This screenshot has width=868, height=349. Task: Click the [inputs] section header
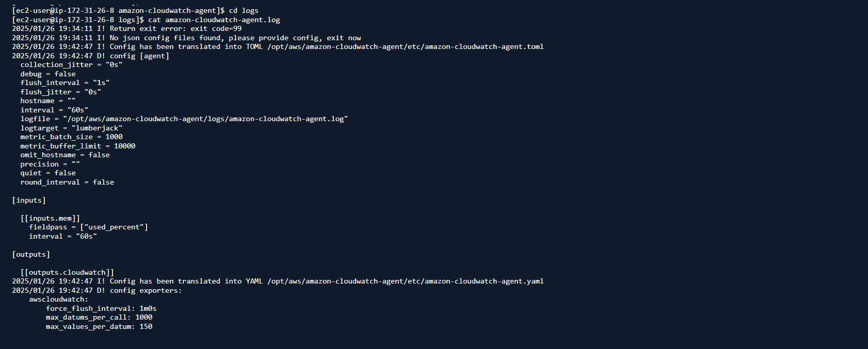click(29, 200)
